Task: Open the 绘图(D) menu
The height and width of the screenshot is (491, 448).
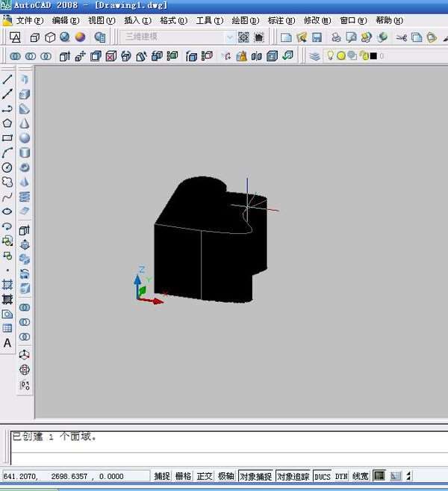Action: [245, 20]
